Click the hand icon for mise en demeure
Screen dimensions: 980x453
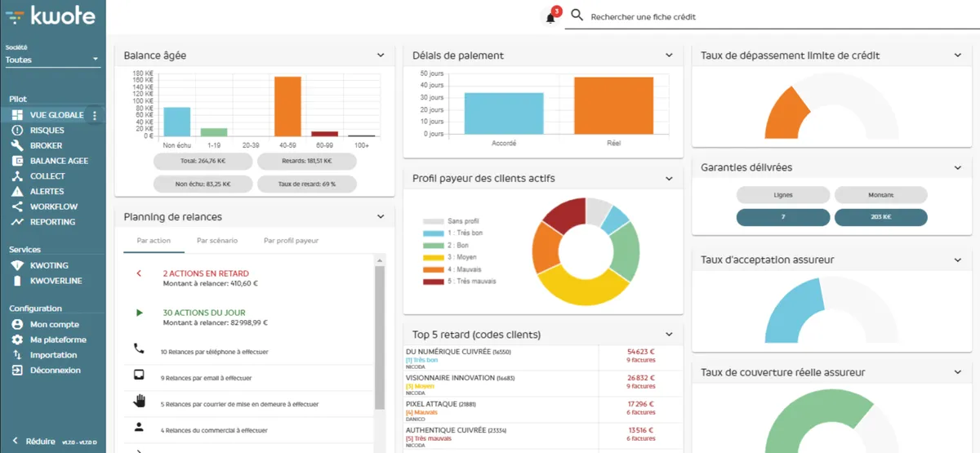[x=139, y=401]
